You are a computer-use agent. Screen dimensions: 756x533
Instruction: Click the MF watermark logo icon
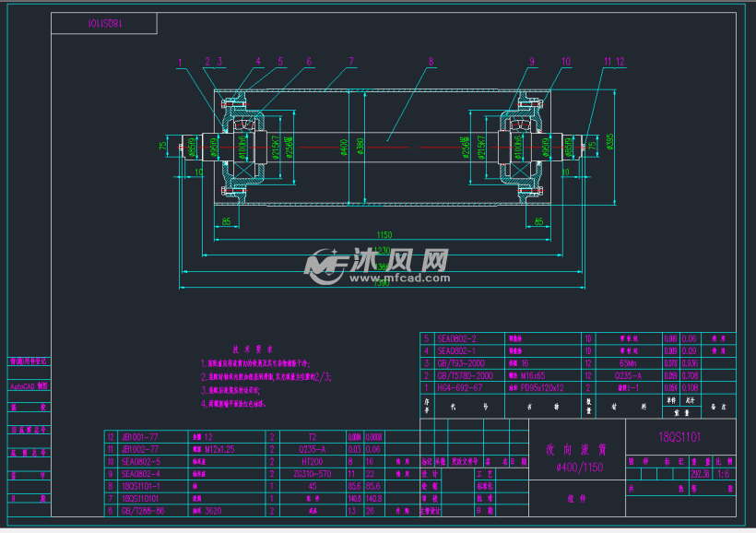pyautogui.click(x=324, y=267)
